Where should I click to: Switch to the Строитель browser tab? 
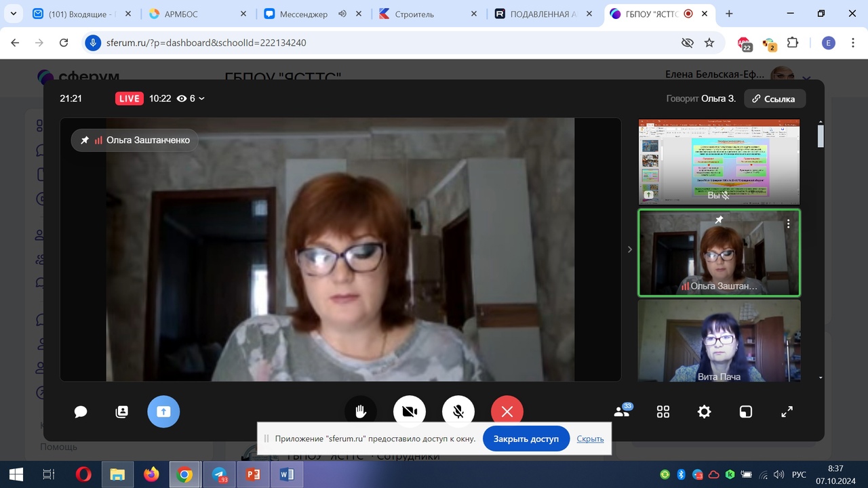[414, 14]
